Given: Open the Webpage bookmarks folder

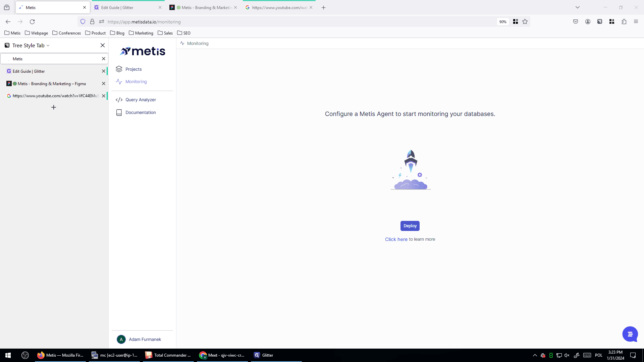Looking at the screenshot, I should point(36,33).
